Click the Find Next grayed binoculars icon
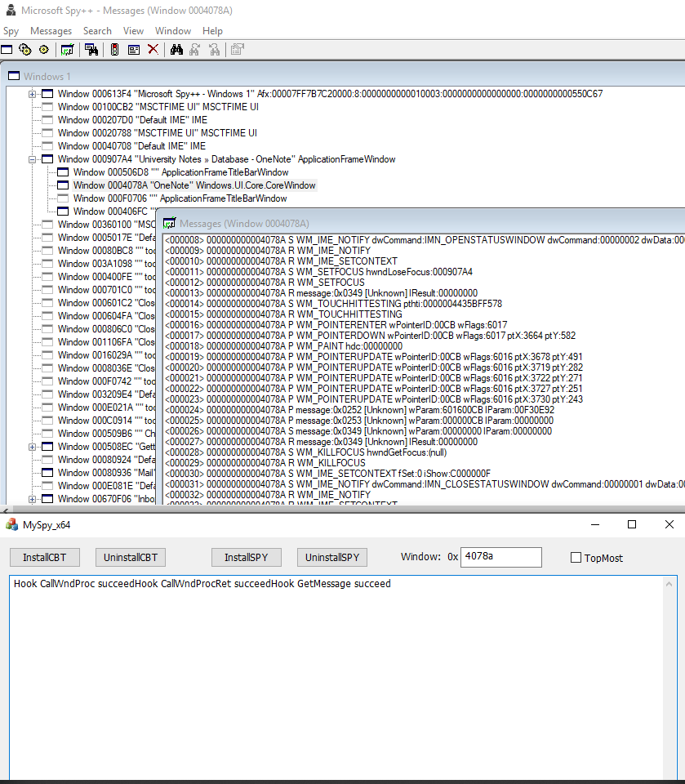 pos(195,50)
